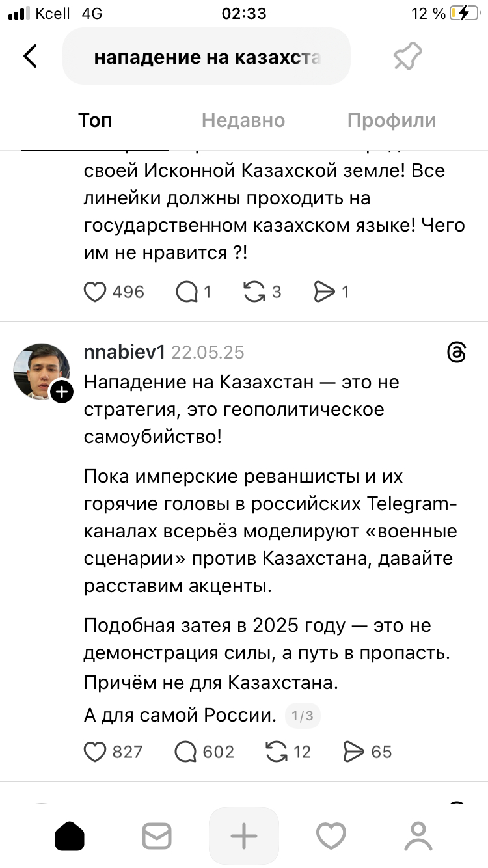The height and width of the screenshot is (868, 488).
Task: Share the nnabiev1 post via send icon
Action: pyautogui.click(x=353, y=752)
